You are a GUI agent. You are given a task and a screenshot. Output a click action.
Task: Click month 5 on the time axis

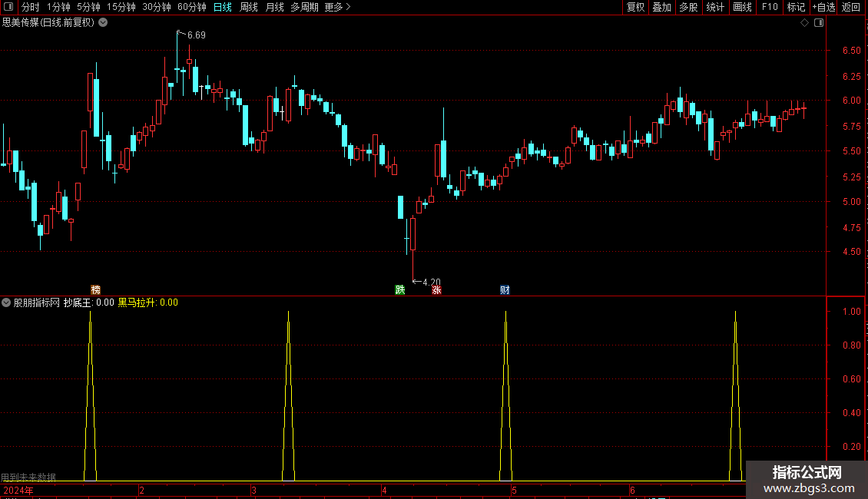[x=514, y=491]
